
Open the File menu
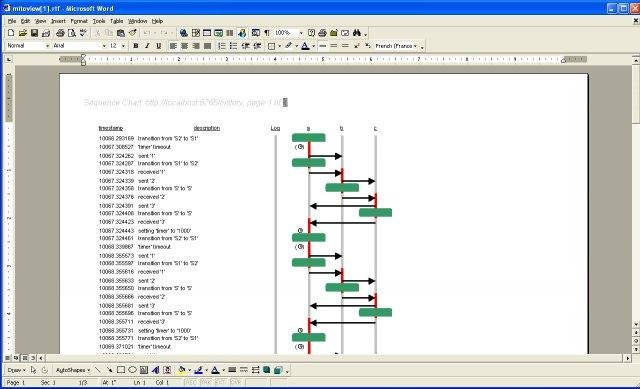point(12,21)
